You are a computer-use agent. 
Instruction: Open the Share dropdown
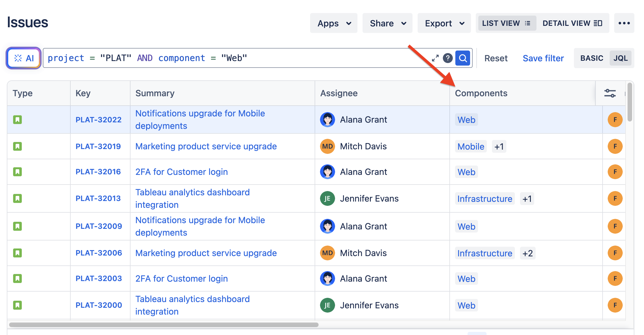coord(387,23)
